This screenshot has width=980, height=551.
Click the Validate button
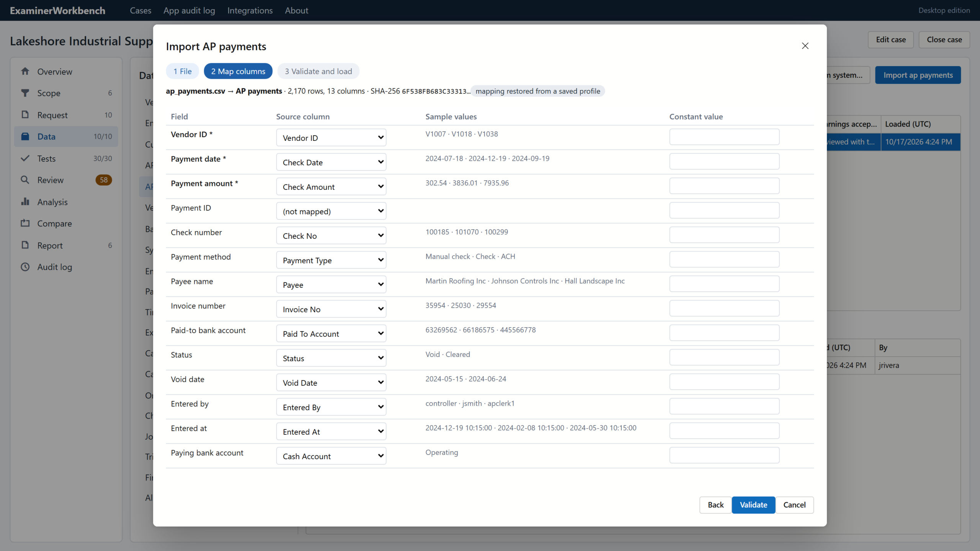pos(753,505)
